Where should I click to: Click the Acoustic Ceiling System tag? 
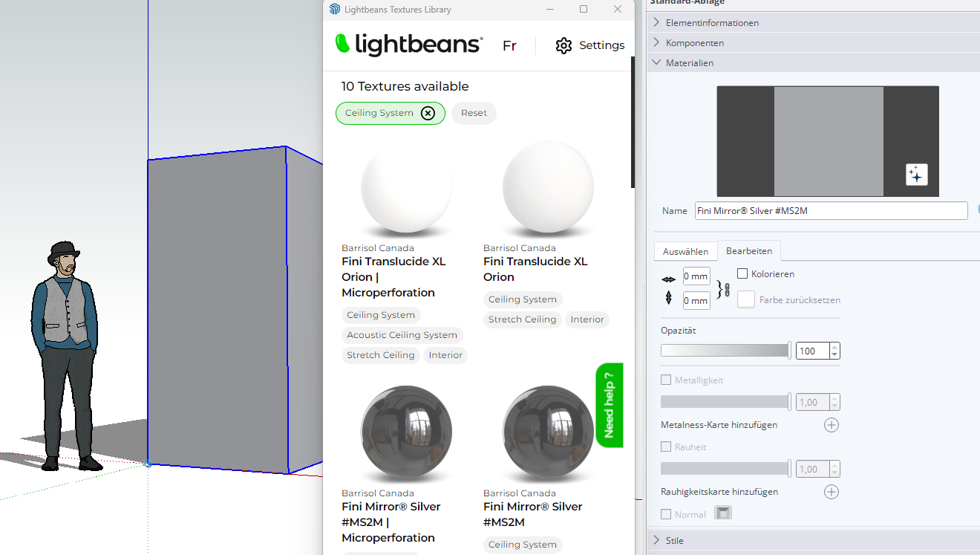click(x=402, y=335)
